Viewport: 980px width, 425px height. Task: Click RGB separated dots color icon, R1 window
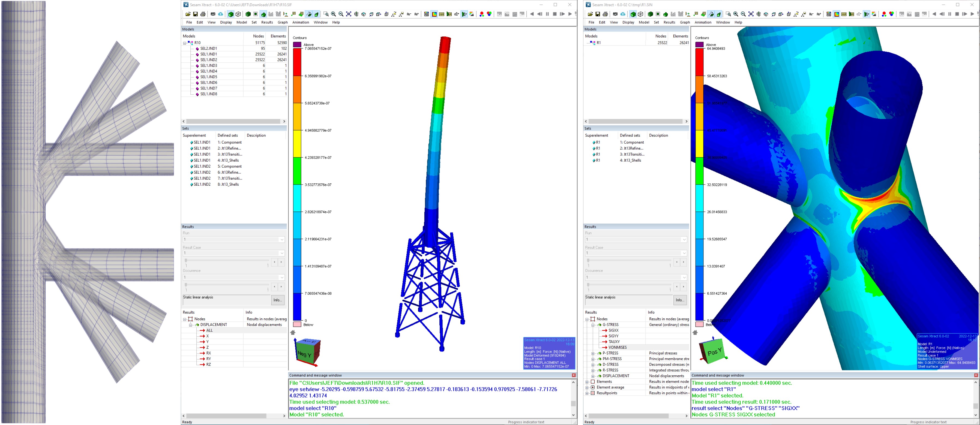click(x=884, y=14)
